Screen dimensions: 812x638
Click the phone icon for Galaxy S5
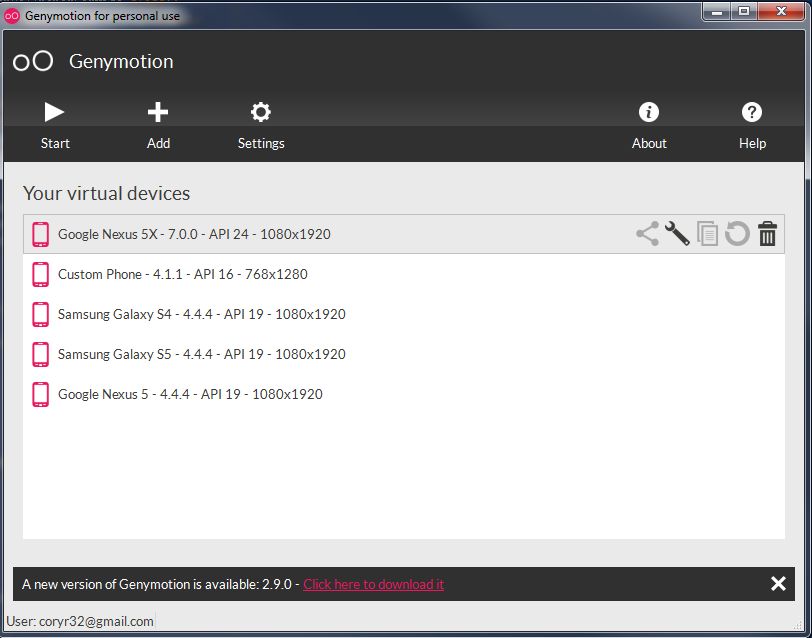pos(40,354)
